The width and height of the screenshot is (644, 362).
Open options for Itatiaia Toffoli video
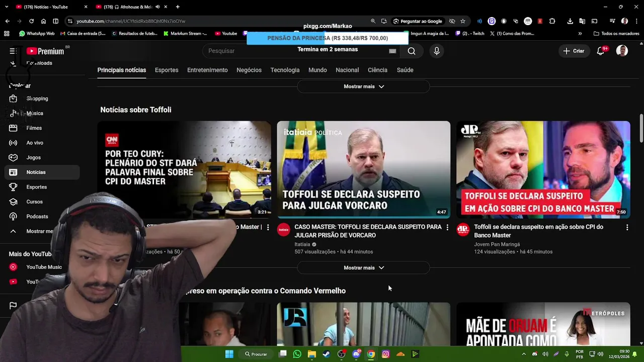click(x=447, y=228)
